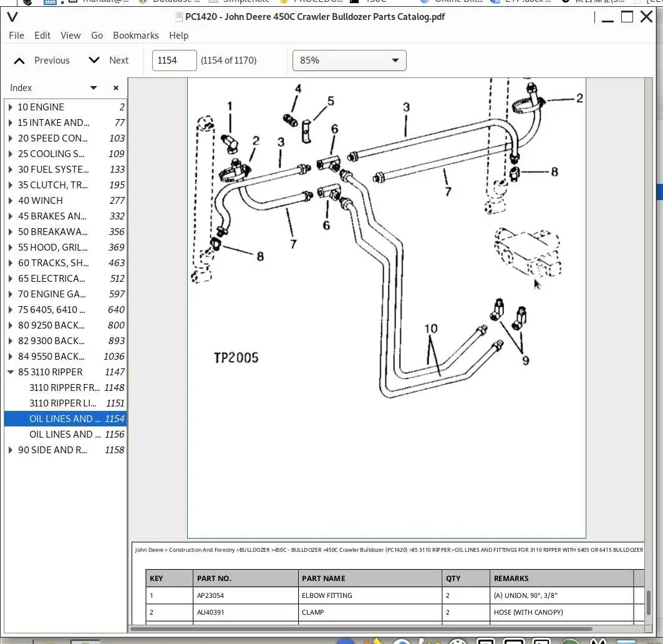Viewport: 663px width, 644px height.
Task: Expand the 84 9550 BACK section
Action: [11, 357]
